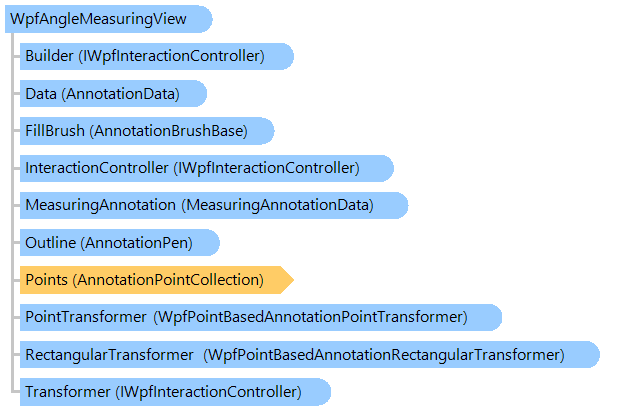The image size is (618, 410).
Task: Open the PointTransformer property node
Action: [261, 317]
